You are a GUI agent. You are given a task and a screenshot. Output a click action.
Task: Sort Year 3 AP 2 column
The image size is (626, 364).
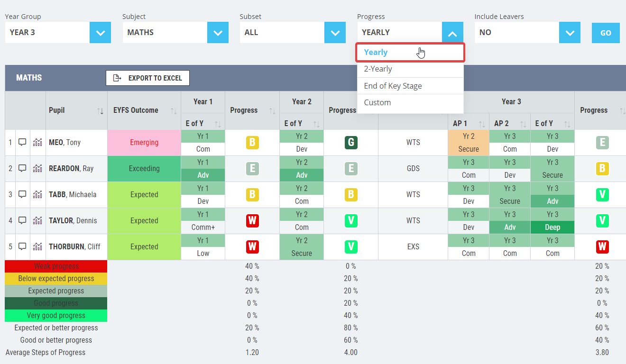point(523,124)
